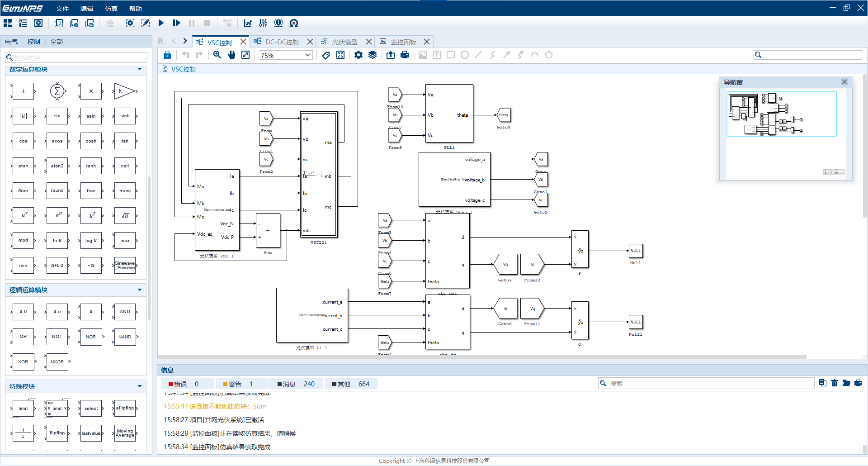The height and width of the screenshot is (466, 868).
Task: Collapse the 特殊模块 section
Action: [x=140, y=386]
